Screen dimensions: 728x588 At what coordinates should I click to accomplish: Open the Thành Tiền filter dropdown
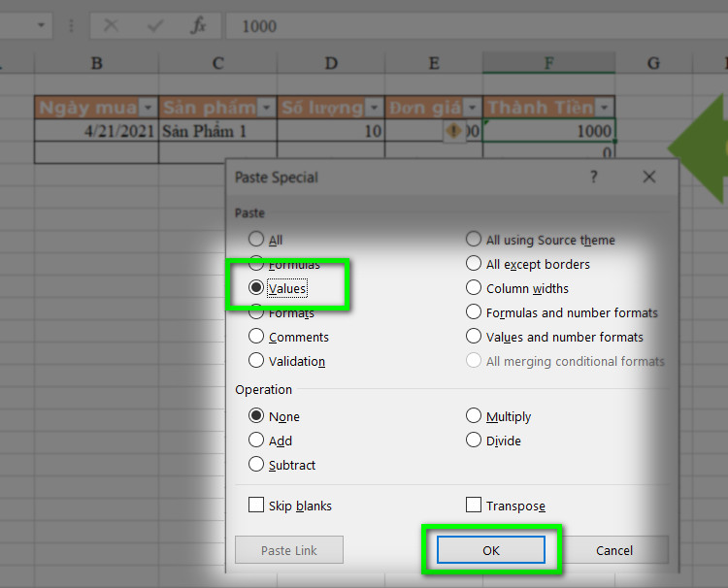605,108
